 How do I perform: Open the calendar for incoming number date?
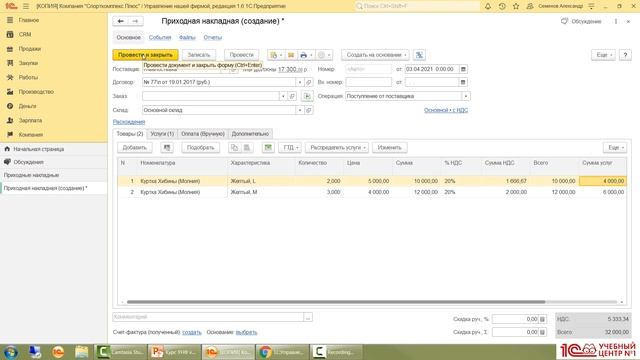pos(463,82)
